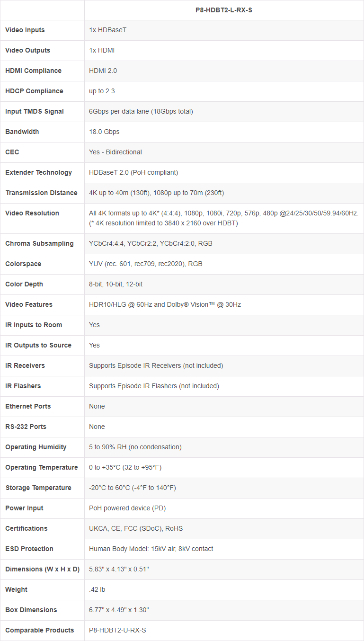Click the Video Resolution row label
Screen dimensions: 364x641
(32, 213)
